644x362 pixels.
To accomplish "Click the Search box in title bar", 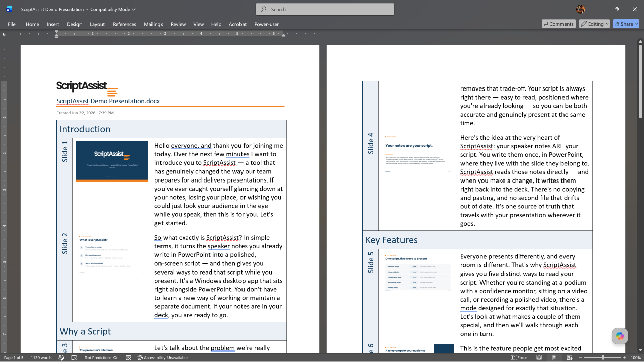I will 325,9.
